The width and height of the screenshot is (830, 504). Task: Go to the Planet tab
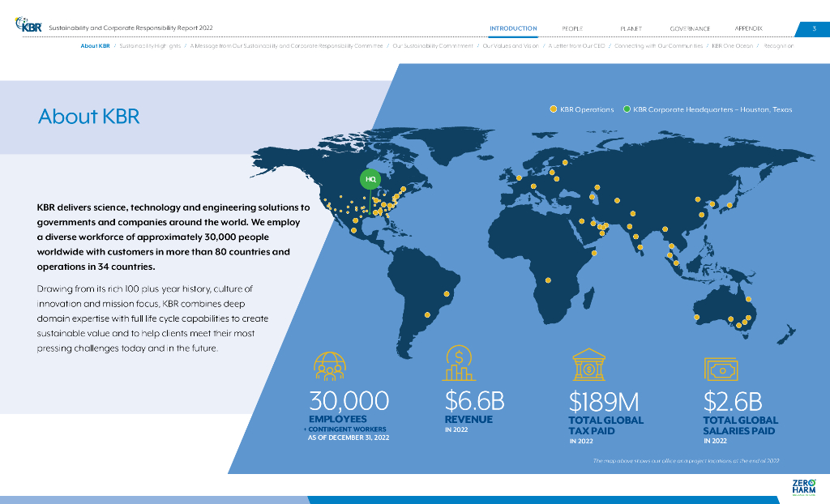click(x=631, y=28)
